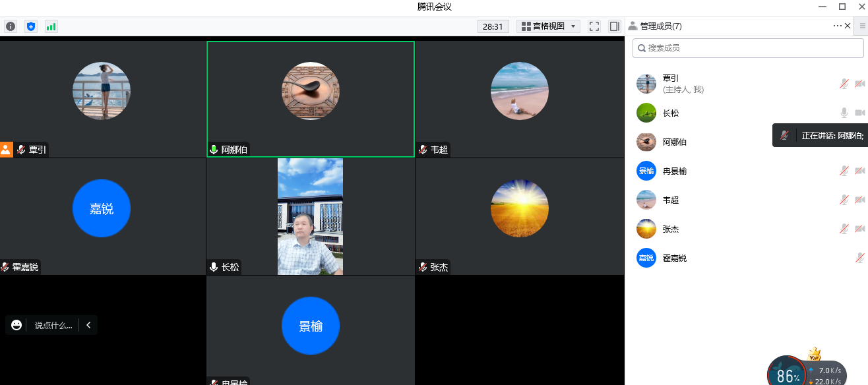Select 霍嘉锐 in the member list
This screenshot has width=868, height=385.
click(x=674, y=258)
